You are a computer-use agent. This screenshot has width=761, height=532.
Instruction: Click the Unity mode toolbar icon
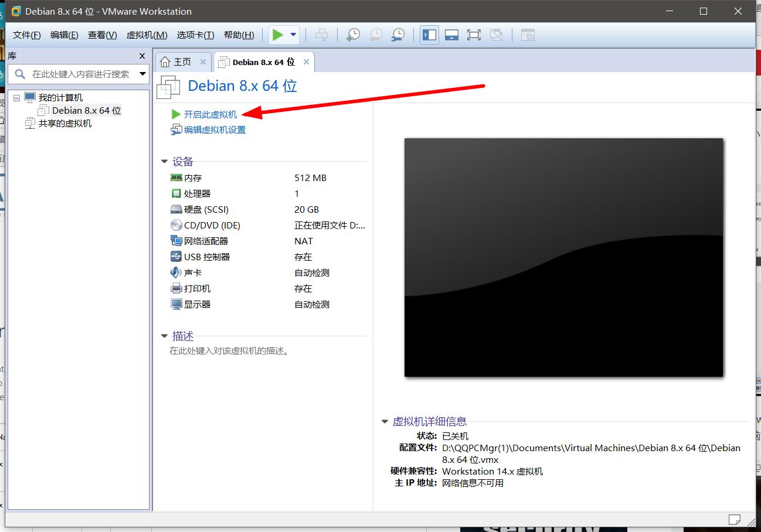496,35
